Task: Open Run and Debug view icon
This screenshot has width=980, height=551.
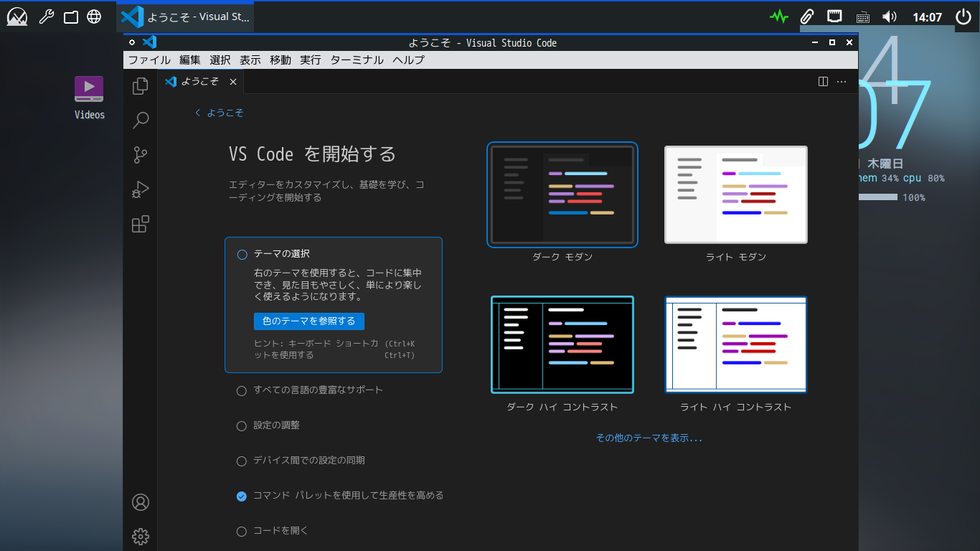Action: tap(141, 190)
